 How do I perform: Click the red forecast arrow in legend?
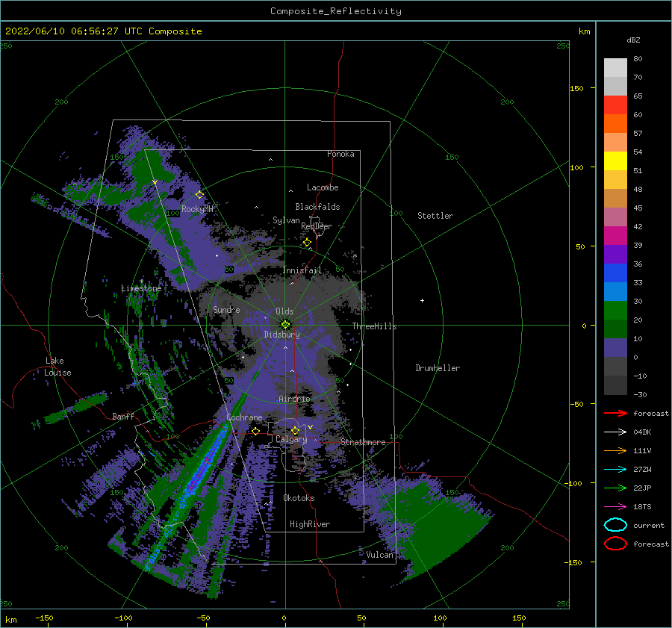615,413
